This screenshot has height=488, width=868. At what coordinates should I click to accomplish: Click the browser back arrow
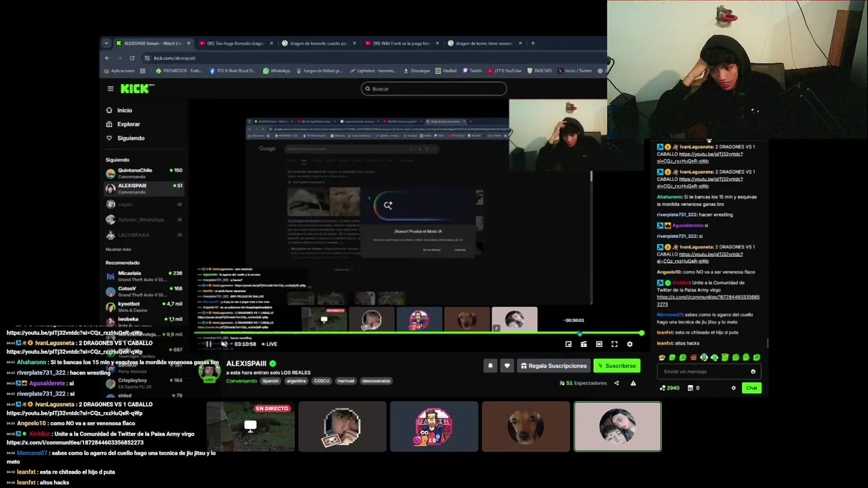coord(107,58)
